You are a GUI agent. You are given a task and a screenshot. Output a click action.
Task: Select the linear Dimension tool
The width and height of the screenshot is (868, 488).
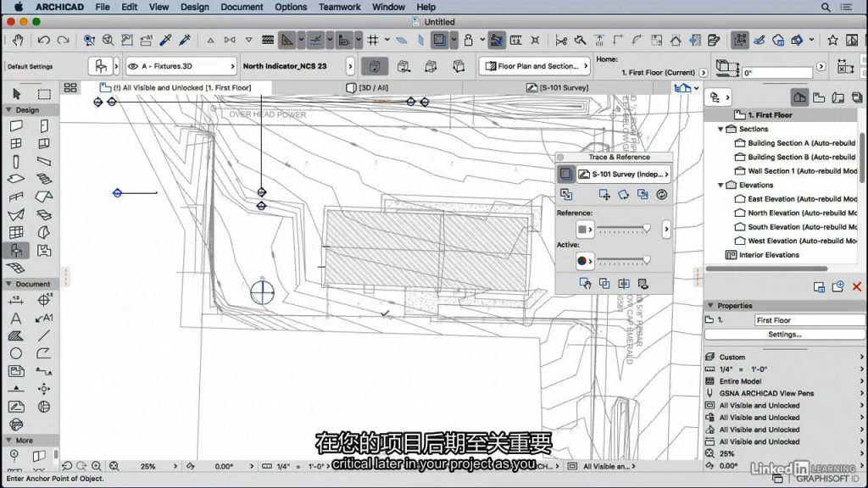point(16,301)
